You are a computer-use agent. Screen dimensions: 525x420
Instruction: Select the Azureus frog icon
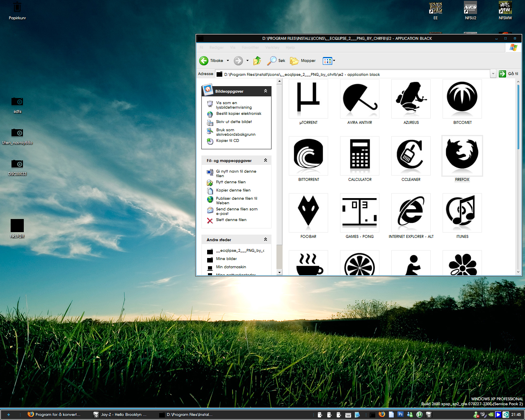coord(411,99)
